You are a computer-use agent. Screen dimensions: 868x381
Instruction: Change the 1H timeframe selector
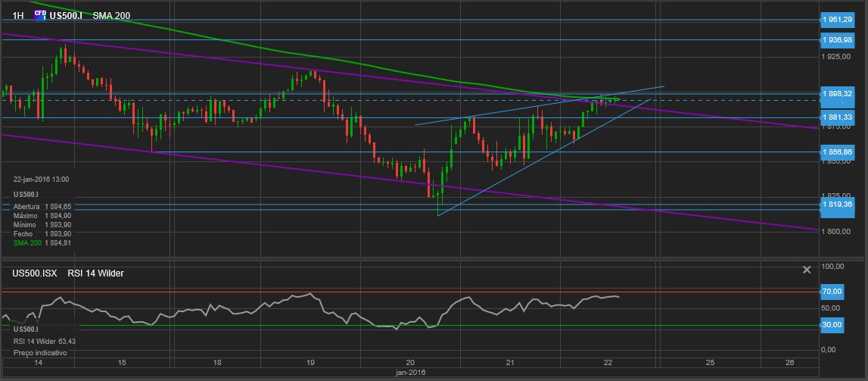tap(17, 15)
